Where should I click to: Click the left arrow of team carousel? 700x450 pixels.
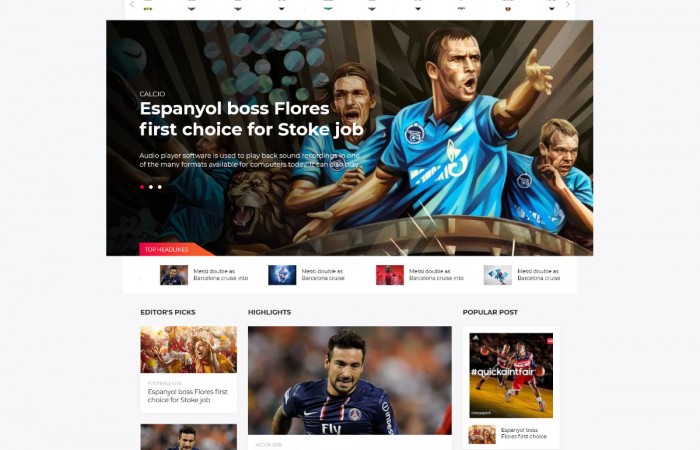click(132, 4)
